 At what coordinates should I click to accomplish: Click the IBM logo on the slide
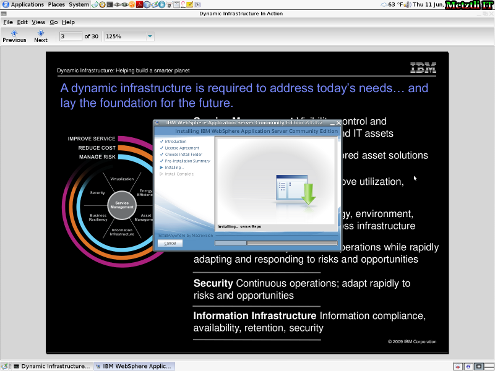coord(423,67)
